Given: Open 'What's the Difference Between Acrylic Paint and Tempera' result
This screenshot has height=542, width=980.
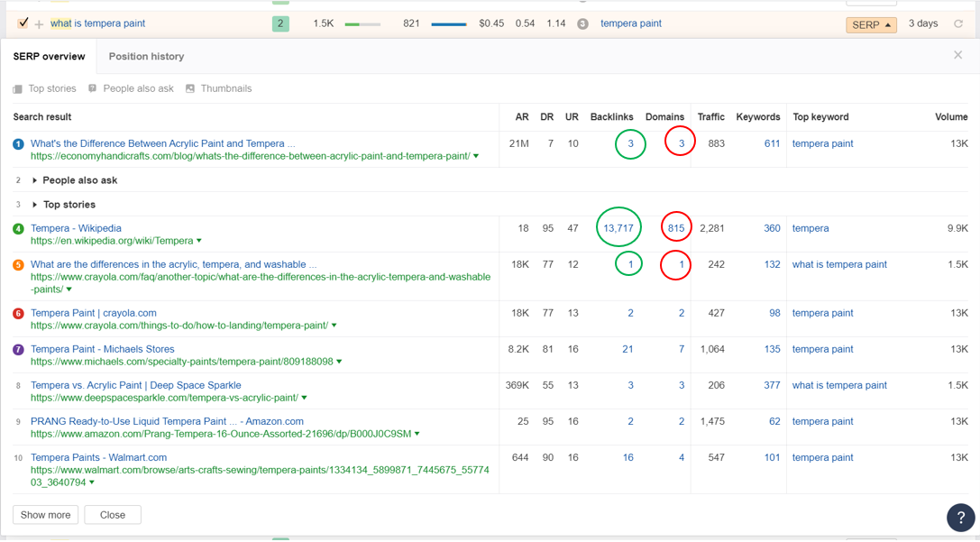Looking at the screenshot, I should coord(163,143).
